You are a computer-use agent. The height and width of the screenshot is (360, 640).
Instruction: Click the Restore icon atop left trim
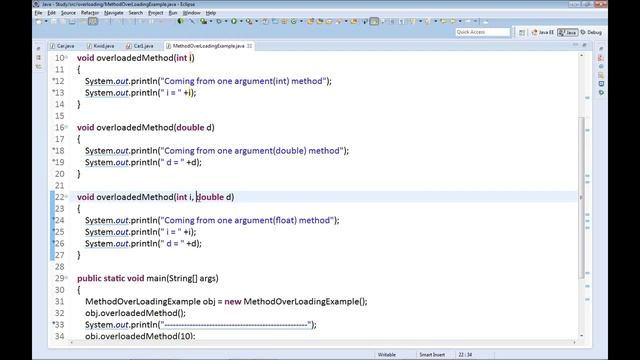[x=38, y=49]
